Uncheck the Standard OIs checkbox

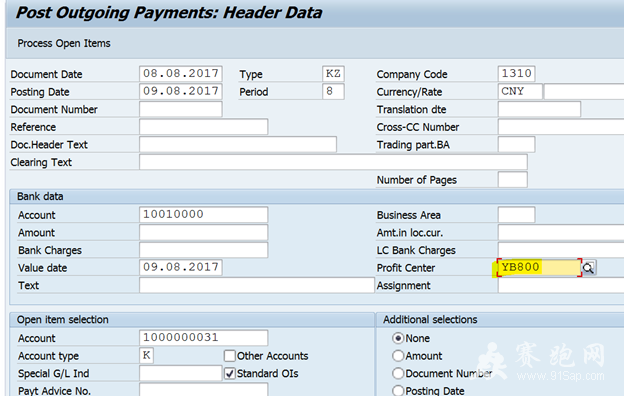point(230,373)
